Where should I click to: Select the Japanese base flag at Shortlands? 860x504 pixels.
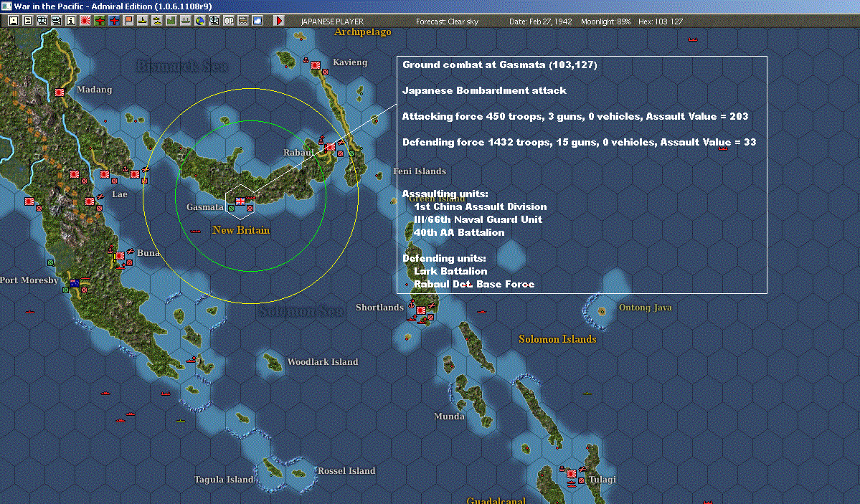(x=421, y=310)
